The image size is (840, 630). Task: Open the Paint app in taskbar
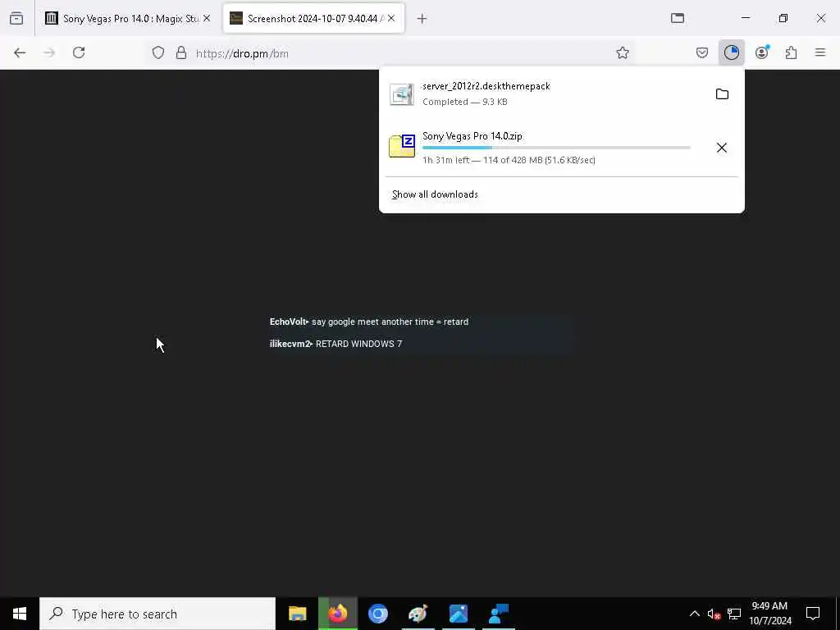418,614
